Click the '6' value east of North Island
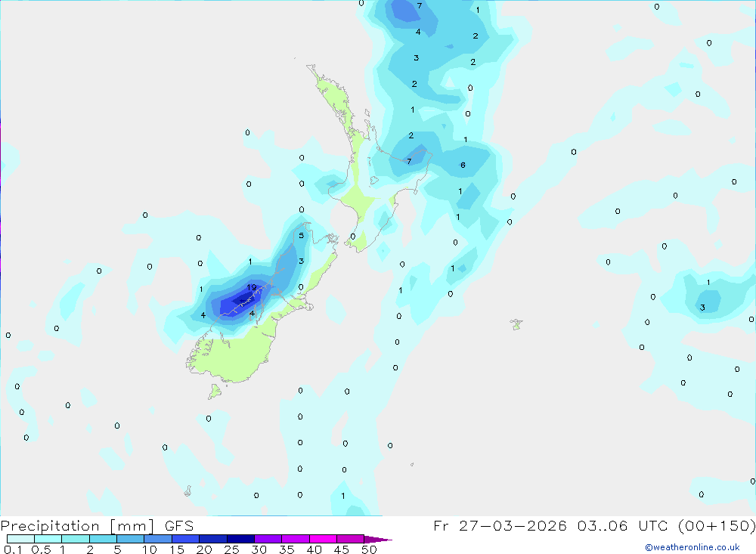The width and height of the screenshot is (756, 554). [463, 165]
